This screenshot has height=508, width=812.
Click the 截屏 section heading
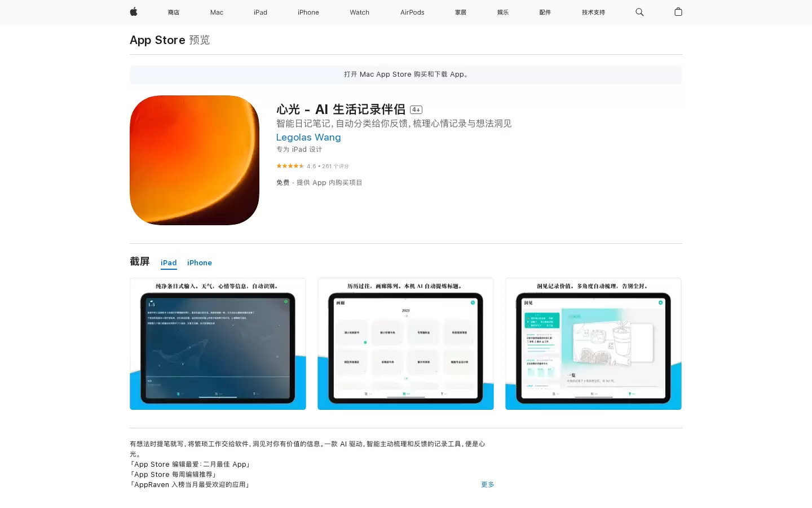point(140,261)
